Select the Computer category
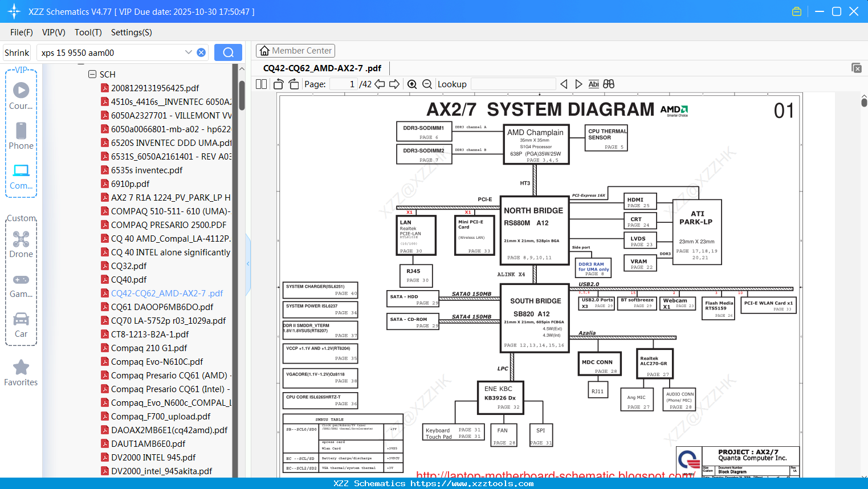The height and width of the screenshot is (489, 868). pos(21,176)
